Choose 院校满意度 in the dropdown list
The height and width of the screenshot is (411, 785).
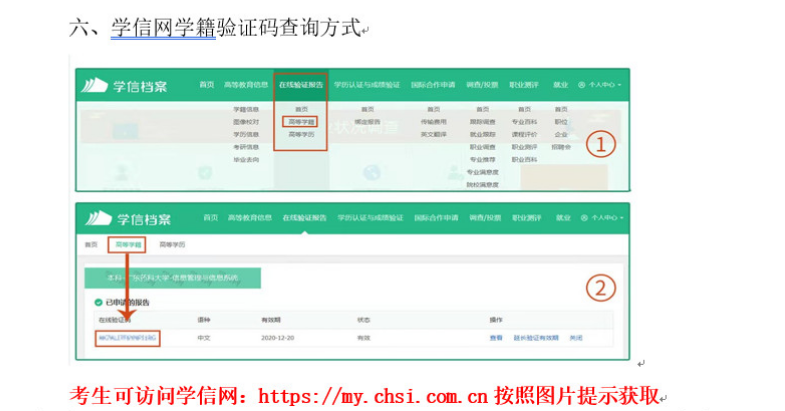click(x=482, y=184)
